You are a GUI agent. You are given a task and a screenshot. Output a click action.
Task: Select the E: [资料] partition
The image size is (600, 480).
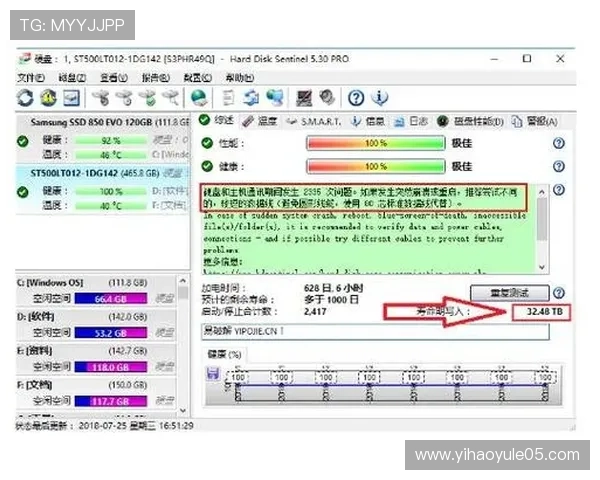click(x=96, y=360)
